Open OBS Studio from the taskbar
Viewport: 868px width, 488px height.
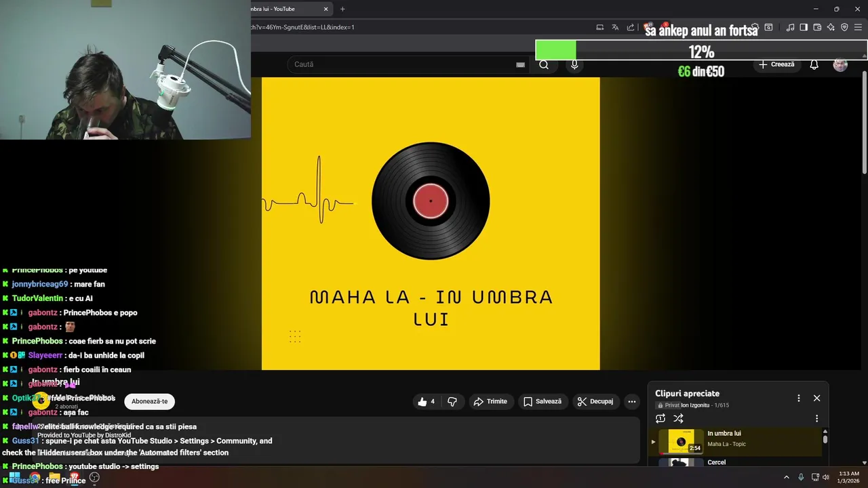[95, 477]
